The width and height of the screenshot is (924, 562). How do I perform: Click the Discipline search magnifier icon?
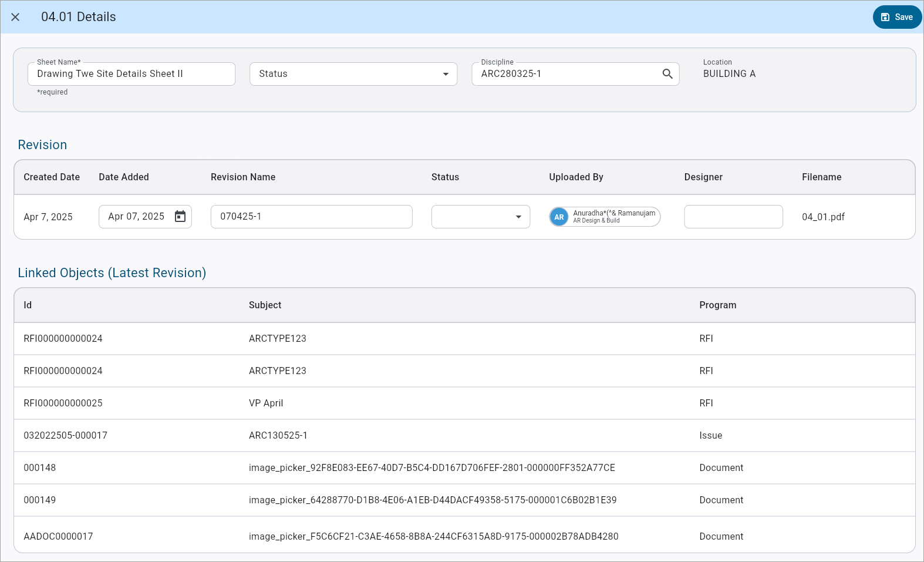[x=667, y=74]
